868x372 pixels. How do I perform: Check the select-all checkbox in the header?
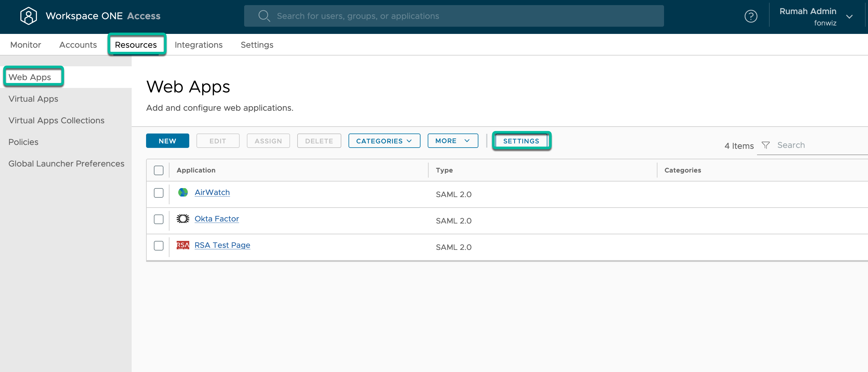click(x=158, y=170)
